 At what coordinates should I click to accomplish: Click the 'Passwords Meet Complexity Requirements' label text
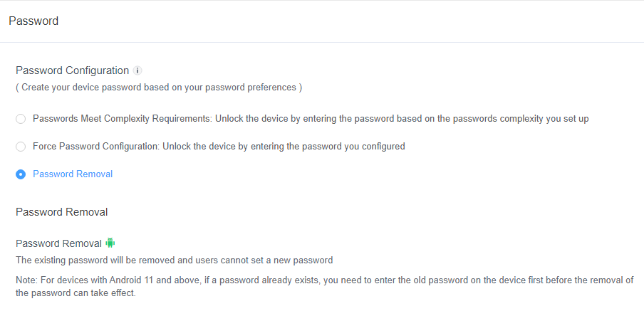(x=123, y=119)
